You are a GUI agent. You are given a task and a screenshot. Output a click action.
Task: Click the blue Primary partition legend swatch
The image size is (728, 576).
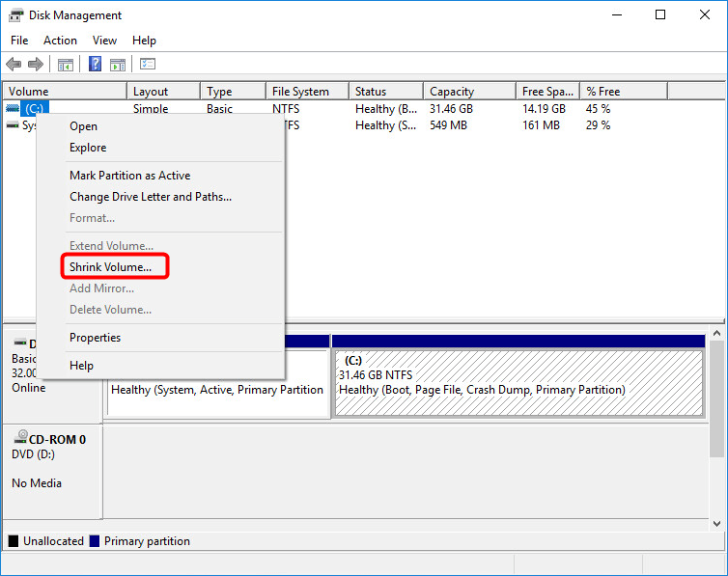point(95,541)
